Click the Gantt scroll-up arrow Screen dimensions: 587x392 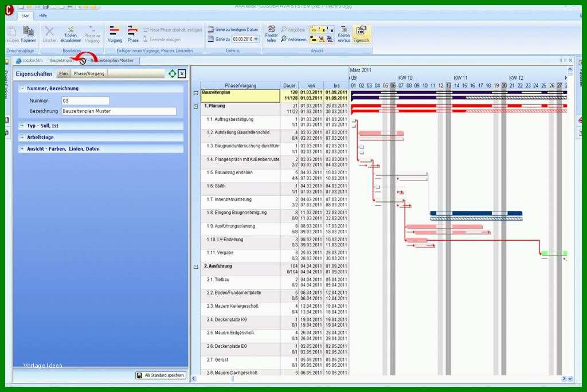(570, 70)
